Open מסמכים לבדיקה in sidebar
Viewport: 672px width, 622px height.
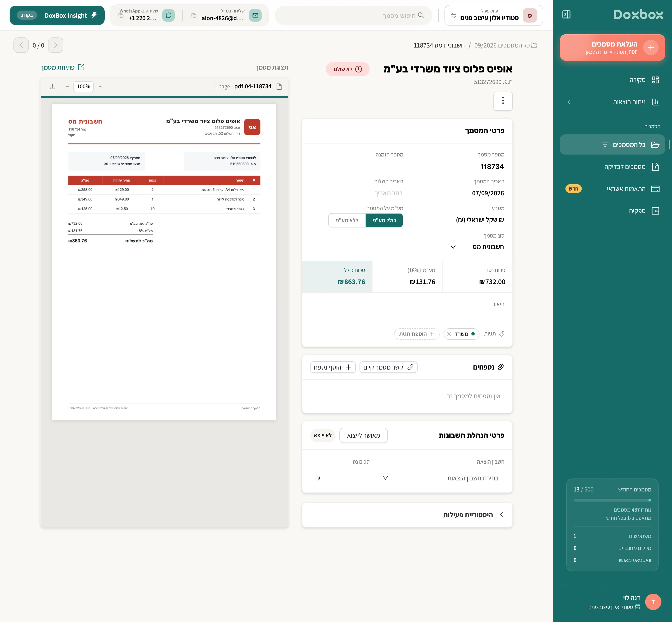click(x=612, y=167)
